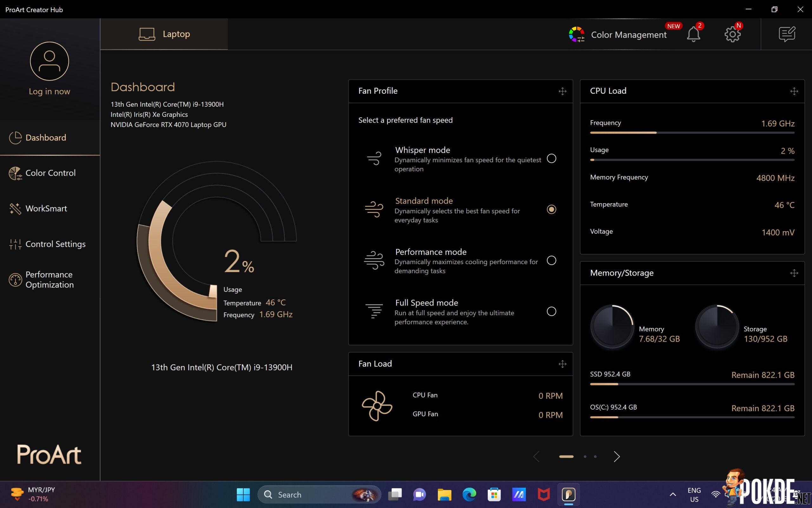
Task: Open the ProArt Creator Hub taskbar icon
Action: 568,495
